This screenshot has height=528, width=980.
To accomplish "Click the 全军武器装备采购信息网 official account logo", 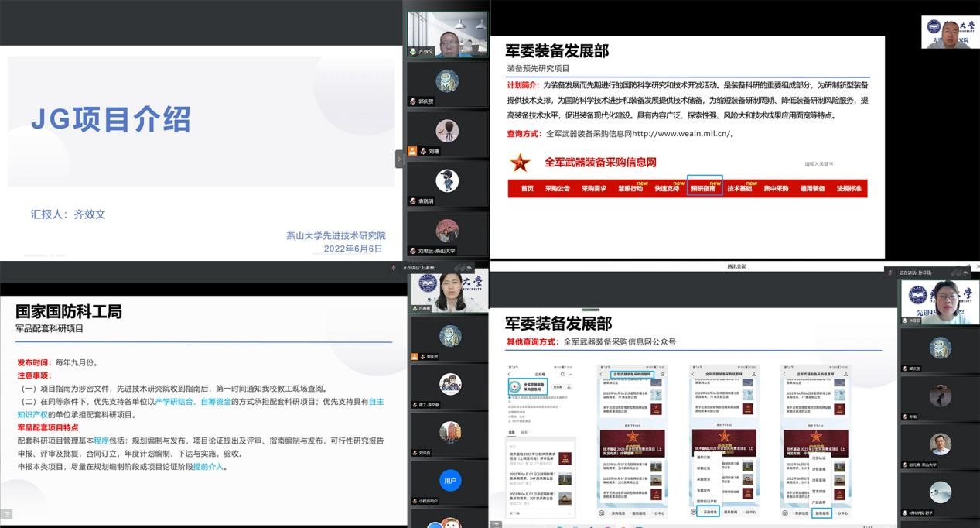I will point(516,386).
